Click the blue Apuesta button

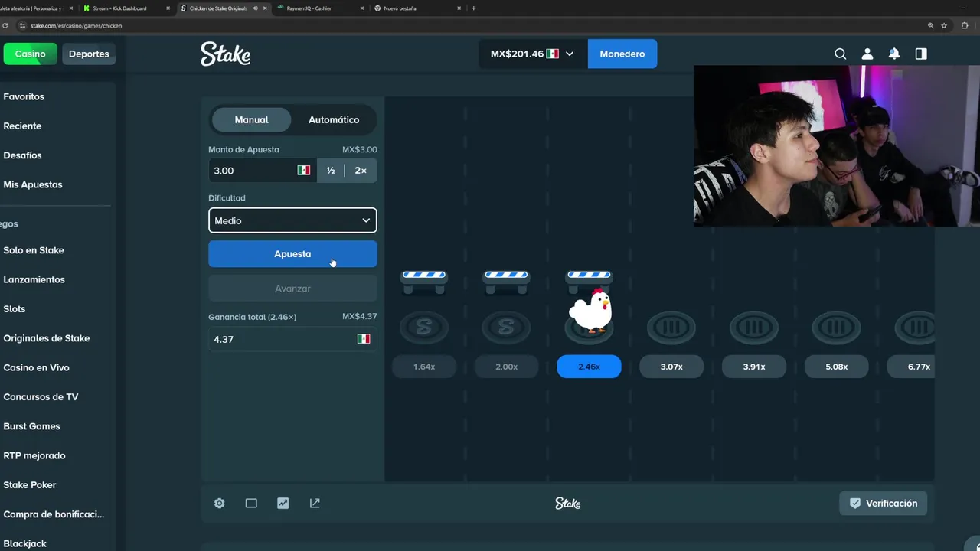[292, 254]
